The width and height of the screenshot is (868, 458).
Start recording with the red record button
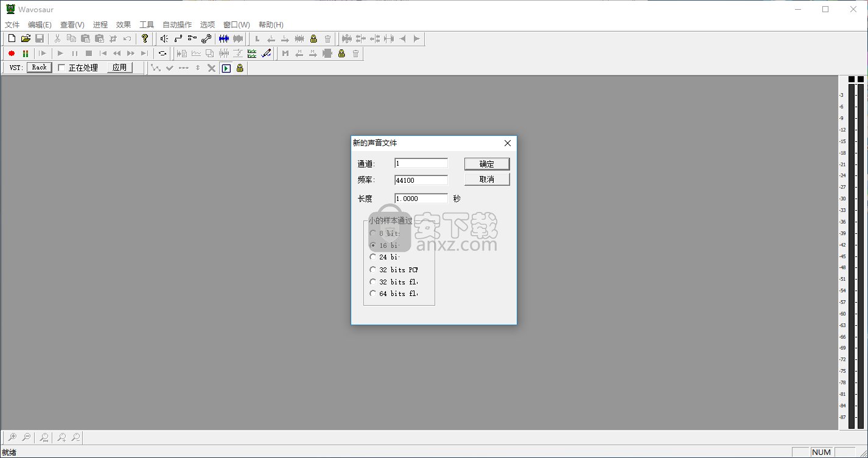pyautogui.click(x=12, y=54)
